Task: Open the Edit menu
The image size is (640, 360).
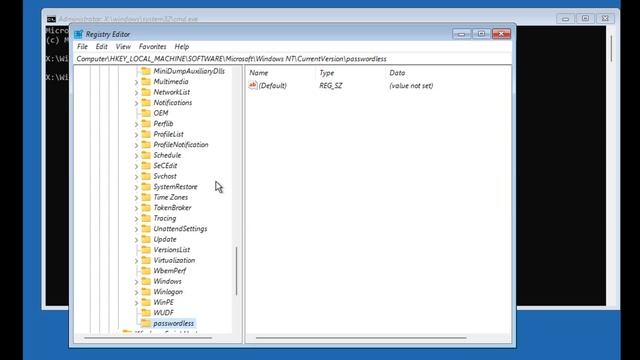Action: click(x=101, y=47)
